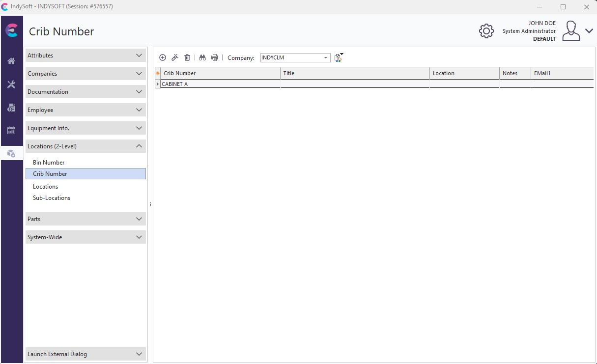
Task: Open search with the binoculars icon
Action: tap(202, 57)
